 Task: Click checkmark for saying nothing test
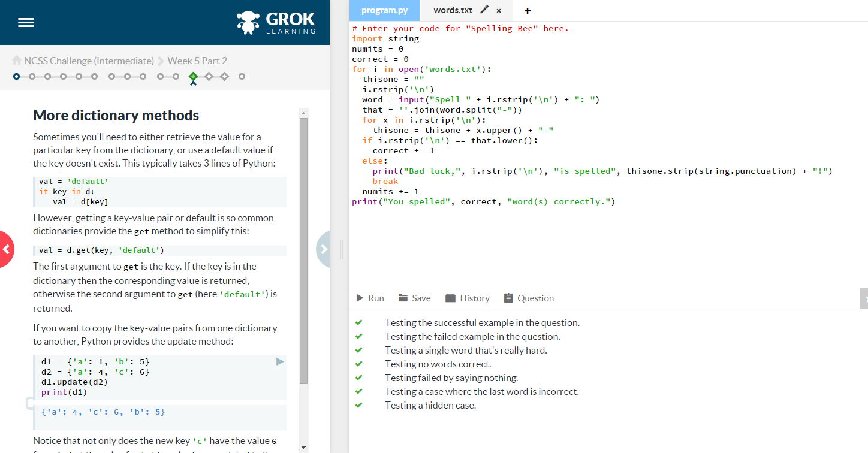[359, 377]
